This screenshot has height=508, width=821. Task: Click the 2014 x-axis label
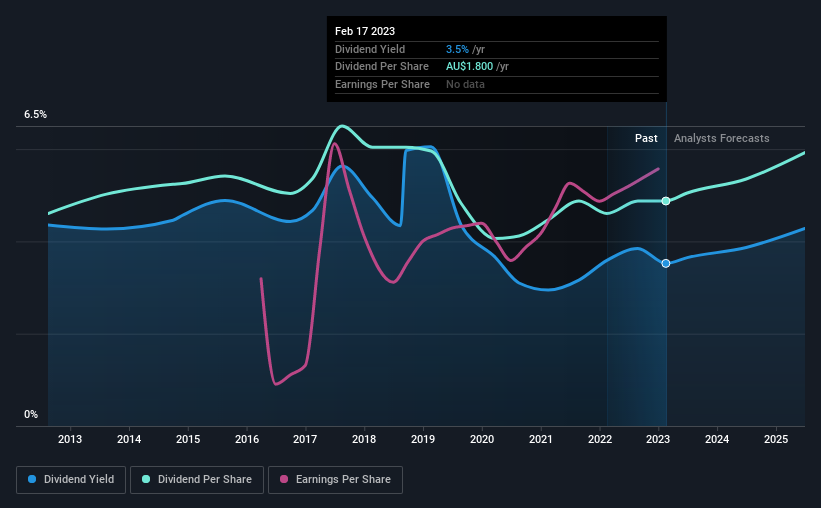coord(129,439)
